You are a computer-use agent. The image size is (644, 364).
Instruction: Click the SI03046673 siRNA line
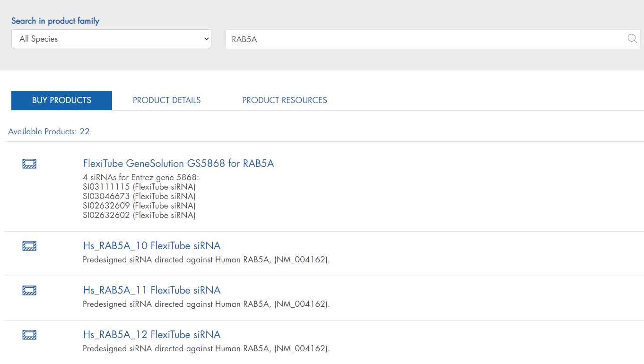tap(139, 196)
